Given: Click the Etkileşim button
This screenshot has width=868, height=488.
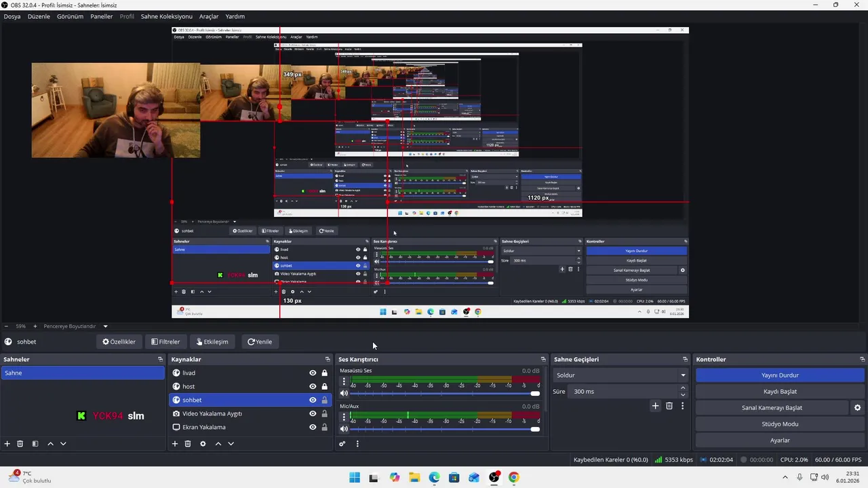Looking at the screenshot, I should point(212,342).
